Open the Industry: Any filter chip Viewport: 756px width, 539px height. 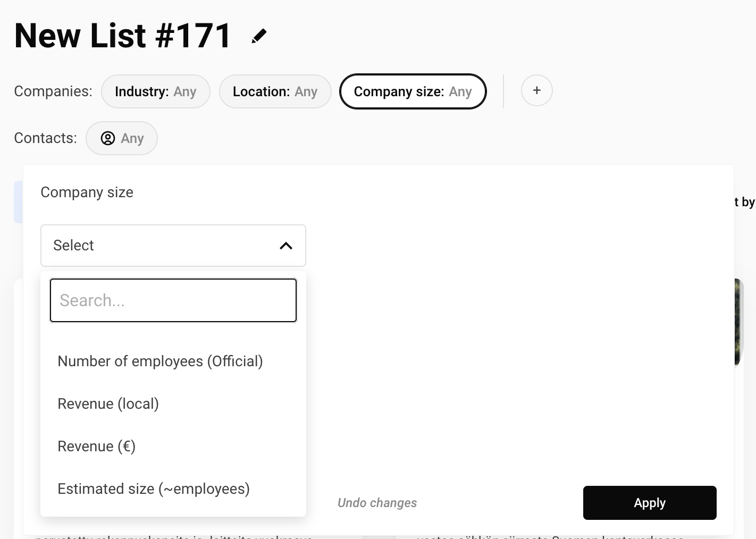pos(155,91)
